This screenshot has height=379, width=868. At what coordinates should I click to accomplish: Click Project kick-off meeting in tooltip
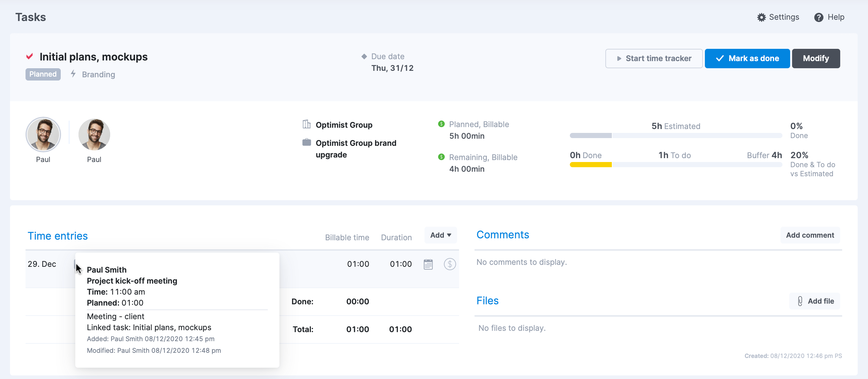(132, 281)
